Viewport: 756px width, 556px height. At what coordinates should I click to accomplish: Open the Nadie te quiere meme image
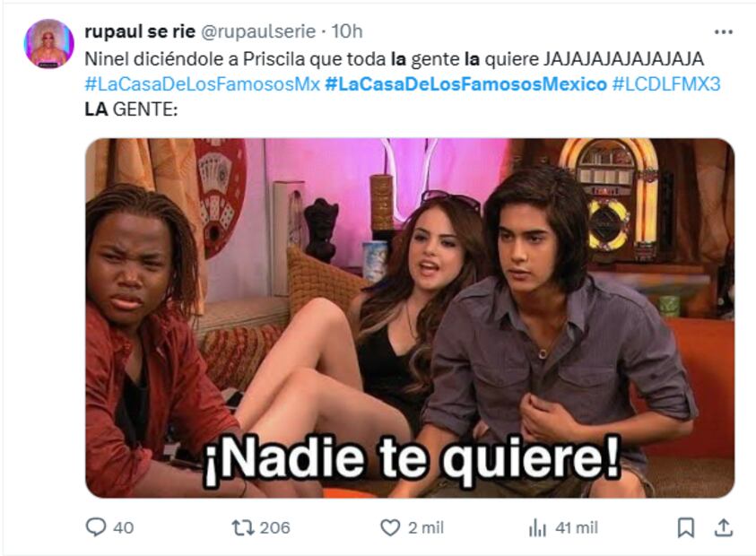(410, 317)
